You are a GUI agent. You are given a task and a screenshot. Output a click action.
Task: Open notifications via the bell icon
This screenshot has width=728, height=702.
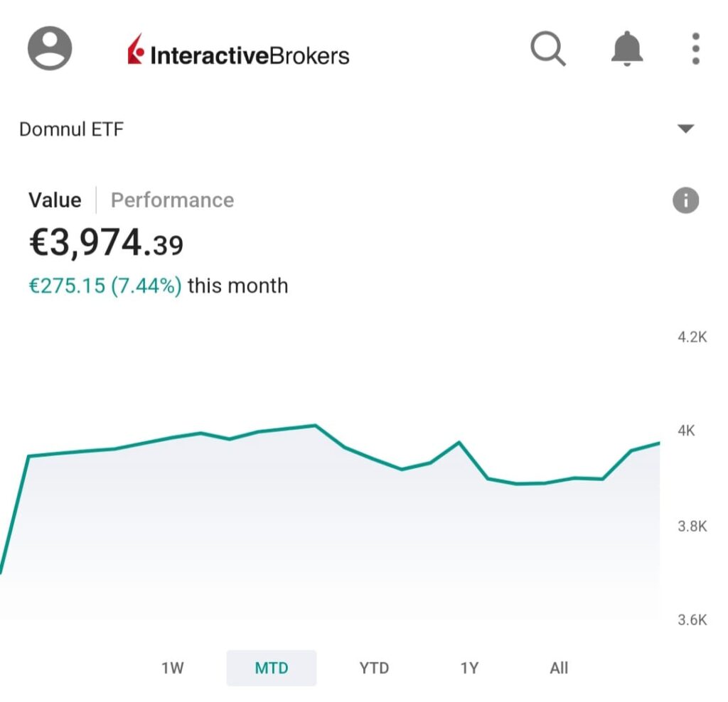click(x=627, y=50)
